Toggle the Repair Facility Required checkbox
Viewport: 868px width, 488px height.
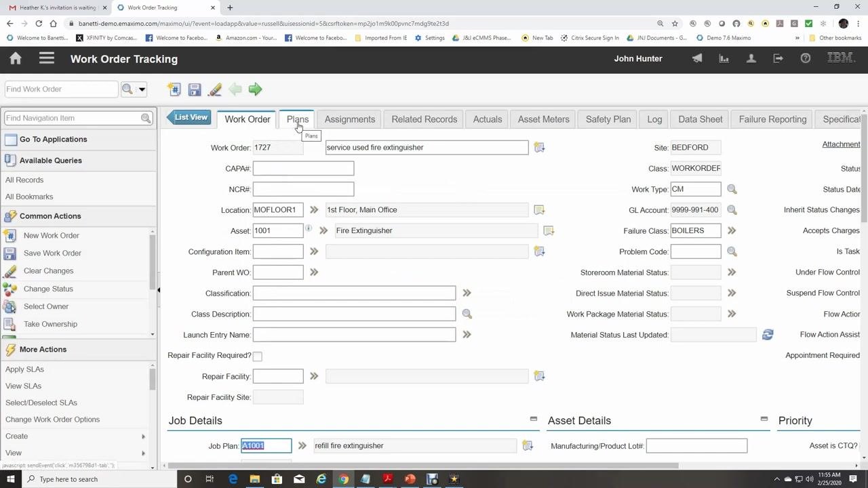coord(257,356)
